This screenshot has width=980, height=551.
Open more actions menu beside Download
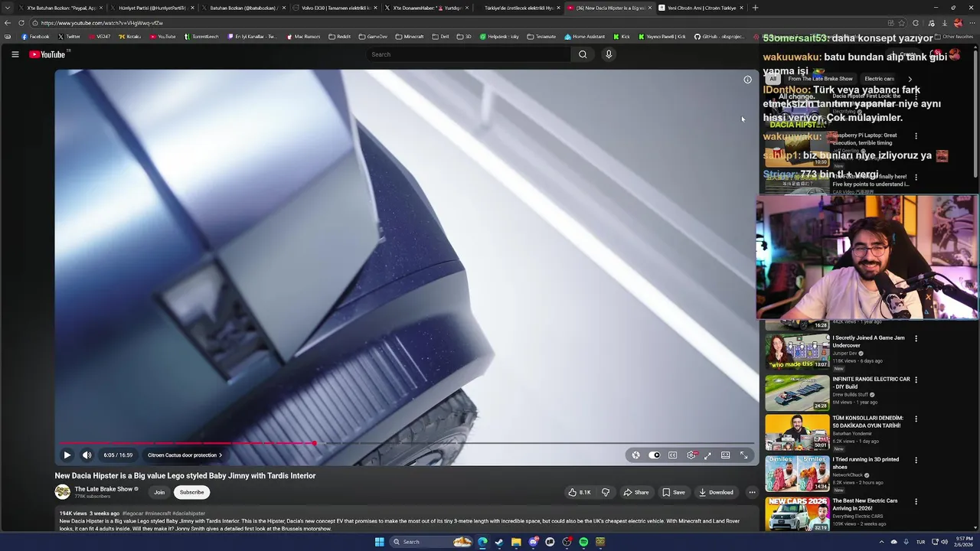coord(752,492)
